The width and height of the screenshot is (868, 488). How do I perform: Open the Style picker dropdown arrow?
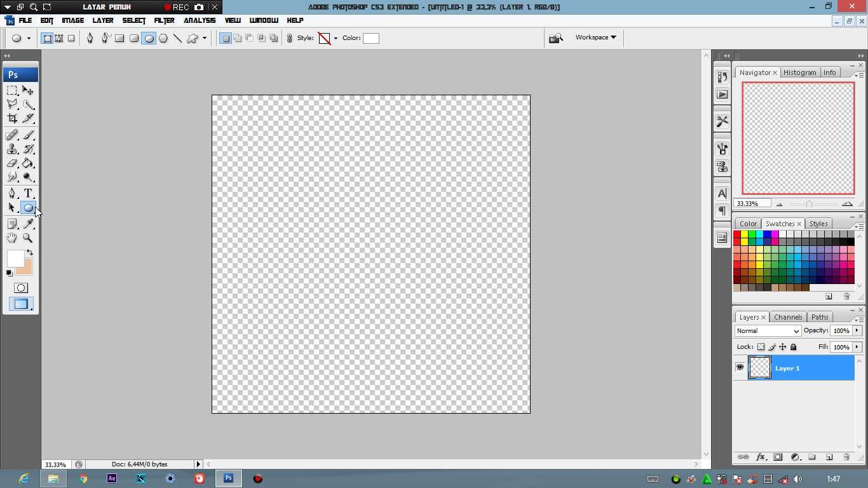click(336, 38)
